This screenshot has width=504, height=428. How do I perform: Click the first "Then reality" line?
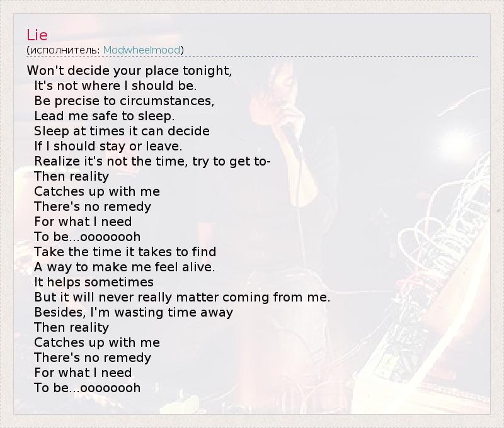pyautogui.click(x=71, y=176)
